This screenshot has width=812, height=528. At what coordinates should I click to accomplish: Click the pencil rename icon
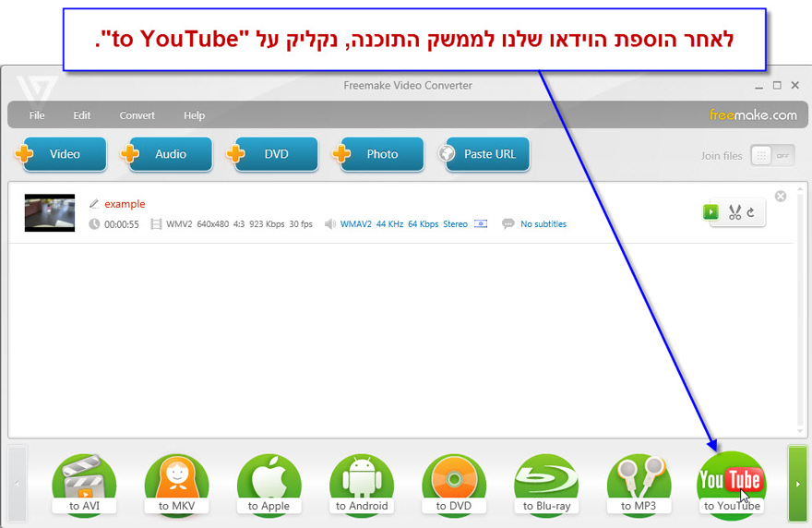tap(94, 204)
